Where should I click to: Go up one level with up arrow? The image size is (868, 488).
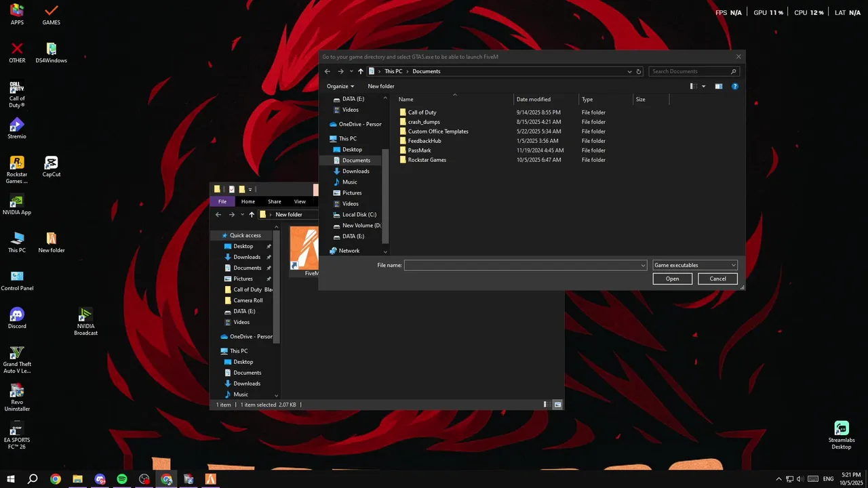point(360,71)
